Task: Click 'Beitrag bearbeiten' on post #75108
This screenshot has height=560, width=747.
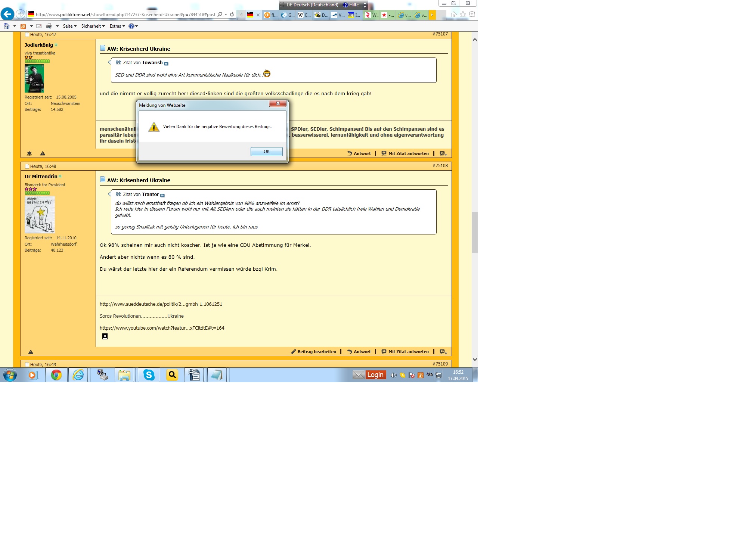Action: pos(313,352)
